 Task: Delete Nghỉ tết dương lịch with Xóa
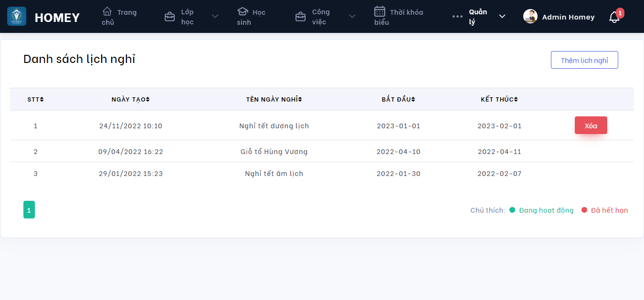click(x=591, y=125)
